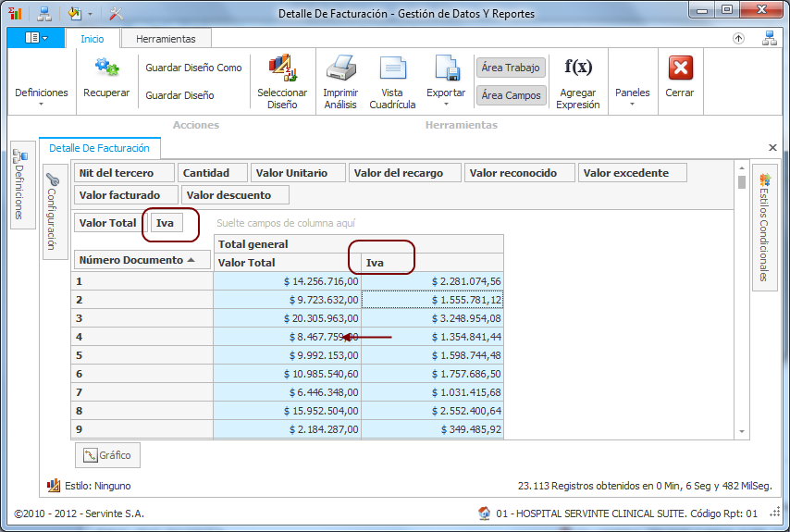The width and height of the screenshot is (790, 532).
Task: Select the Valor descuento field chip
Action: click(235, 195)
